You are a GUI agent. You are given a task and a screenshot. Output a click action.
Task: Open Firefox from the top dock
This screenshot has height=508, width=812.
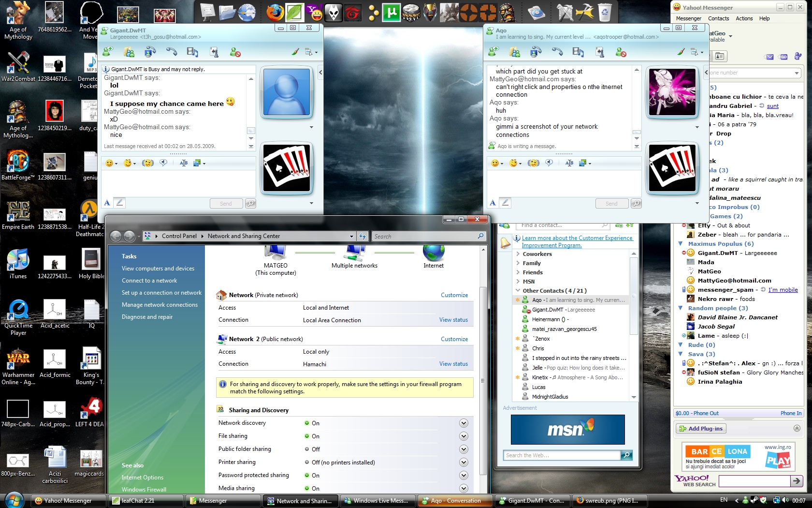pyautogui.click(x=275, y=12)
